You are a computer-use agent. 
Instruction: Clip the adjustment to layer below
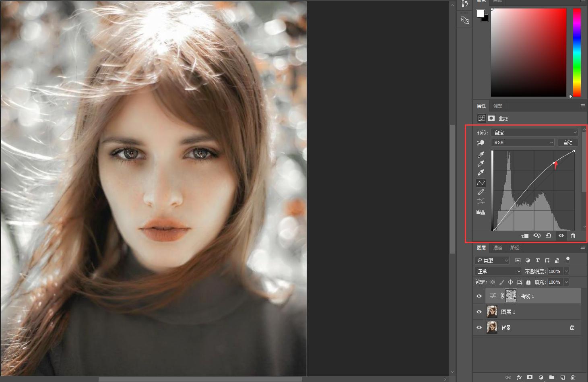tap(525, 236)
